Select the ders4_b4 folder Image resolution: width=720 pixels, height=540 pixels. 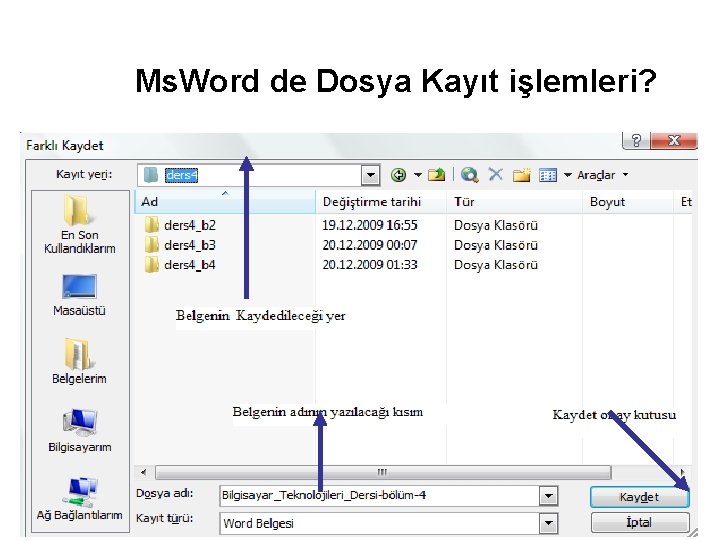coord(180,265)
